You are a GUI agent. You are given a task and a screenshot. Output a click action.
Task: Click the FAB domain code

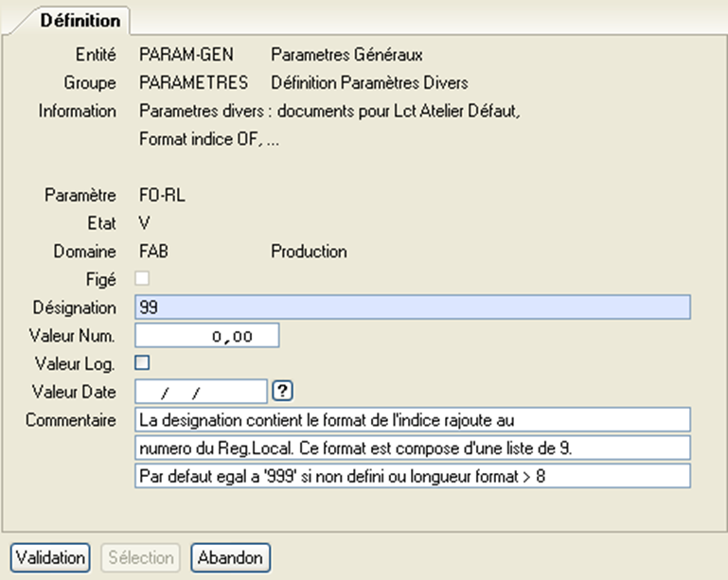153,252
